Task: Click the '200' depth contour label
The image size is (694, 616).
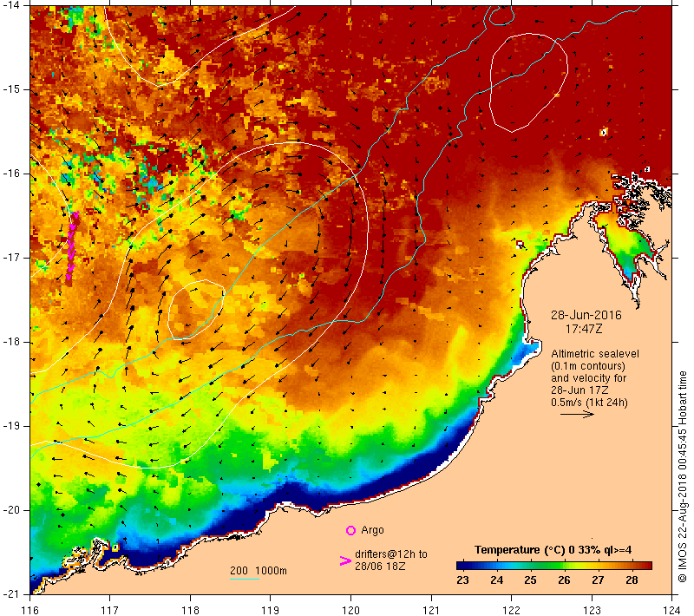Action: (239, 571)
